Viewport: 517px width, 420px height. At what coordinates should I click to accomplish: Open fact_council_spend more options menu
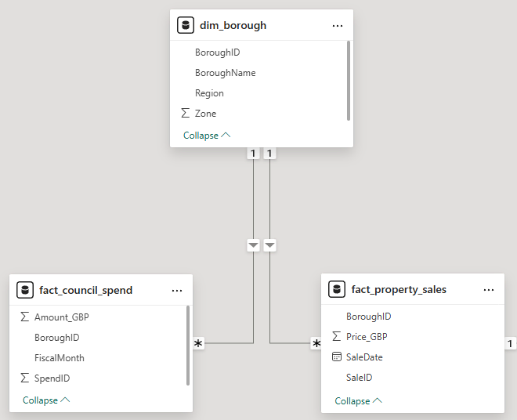click(x=177, y=290)
